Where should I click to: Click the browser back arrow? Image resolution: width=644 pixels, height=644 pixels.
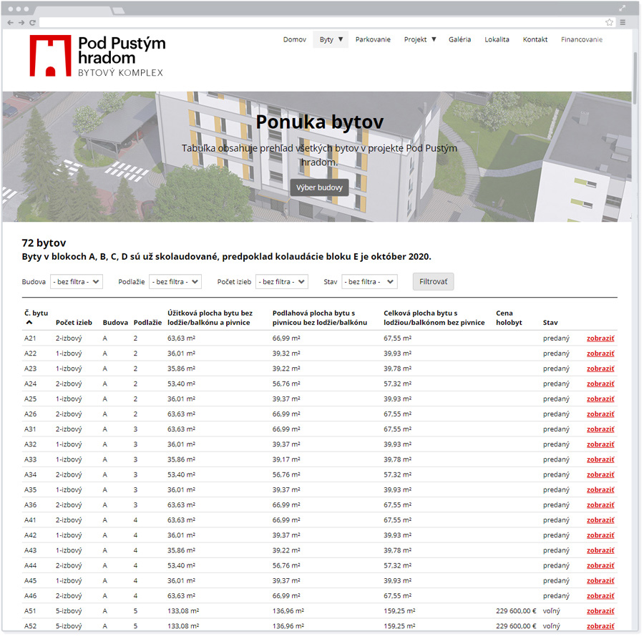[10, 23]
